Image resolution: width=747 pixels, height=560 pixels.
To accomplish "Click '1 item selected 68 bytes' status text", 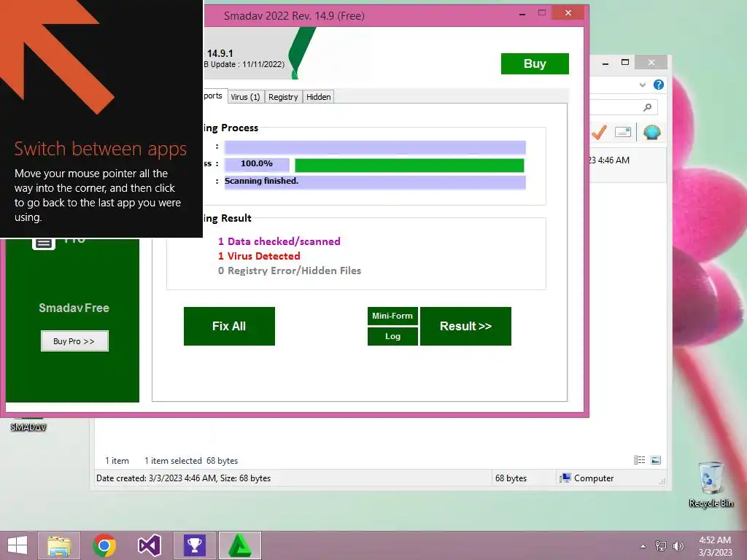I will click(x=190, y=461).
